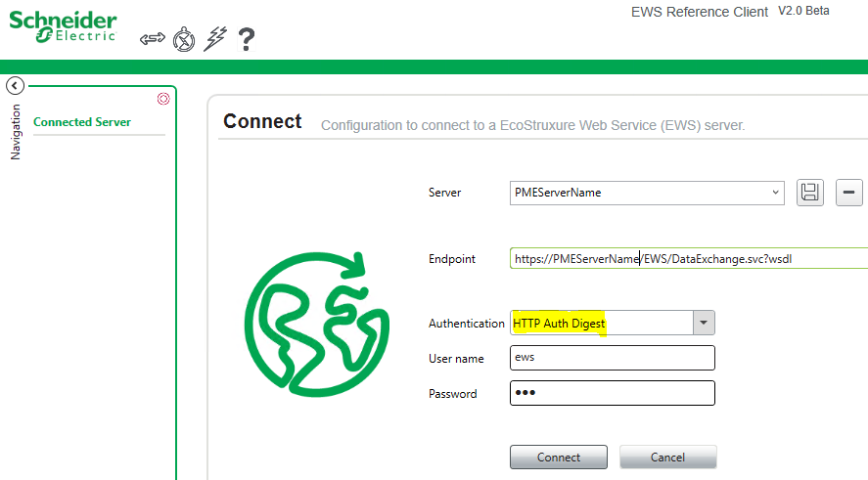Open help via question mark icon
The width and height of the screenshot is (868, 480).
click(247, 39)
